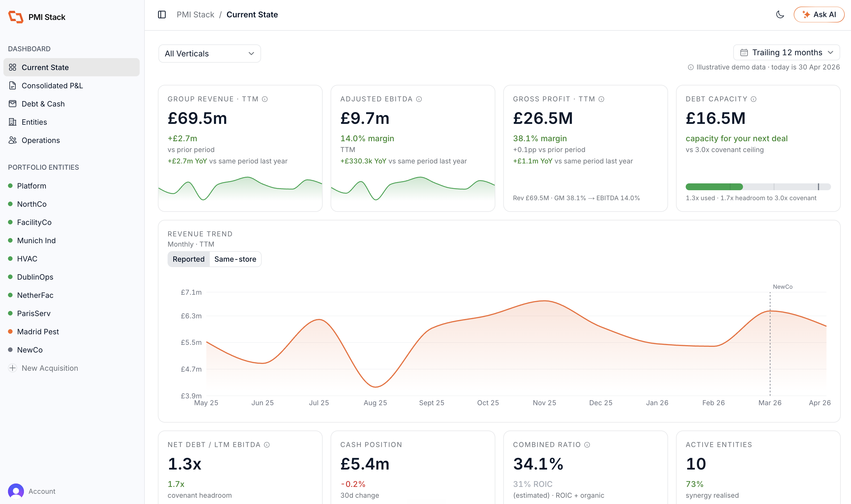The width and height of the screenshot is (851, 504).
Task: Open the Platform entity
Action: [71, 186]
